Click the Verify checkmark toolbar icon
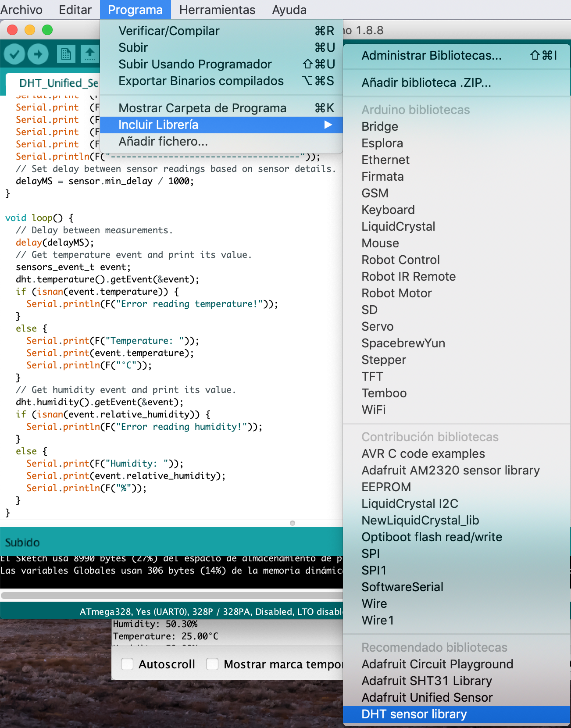 point(14,54)
